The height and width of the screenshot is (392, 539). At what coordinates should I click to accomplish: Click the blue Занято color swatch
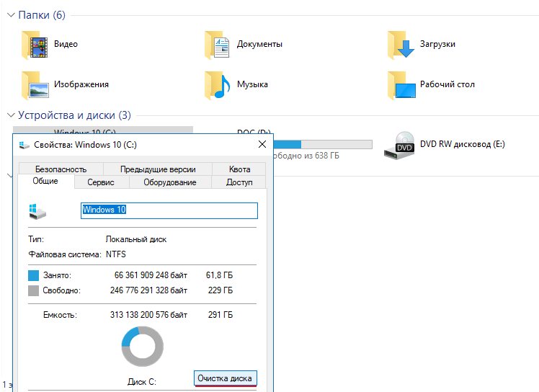pos(33,275)
